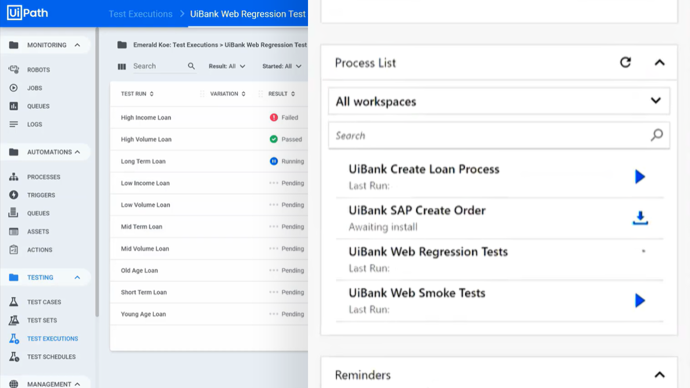The width and height of the screenshot is (690, 388).
Task: Sort by Test Run column
Action: point(137,94)
